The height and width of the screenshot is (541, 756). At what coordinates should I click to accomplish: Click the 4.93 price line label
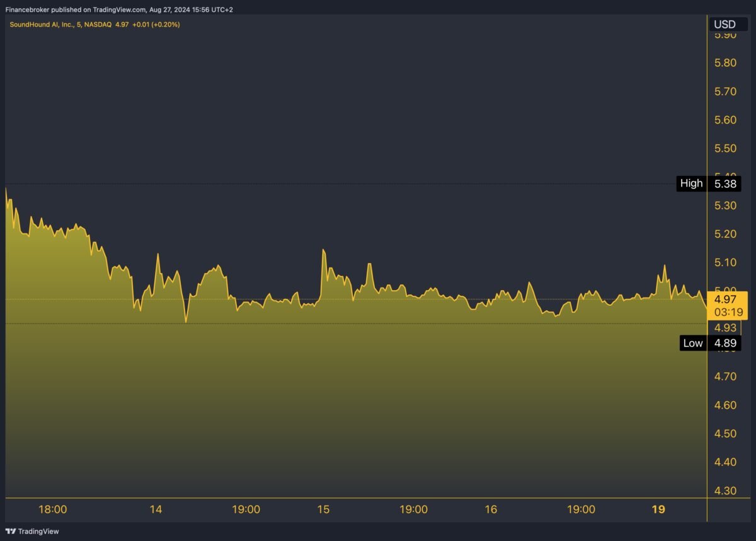[724, 328]
